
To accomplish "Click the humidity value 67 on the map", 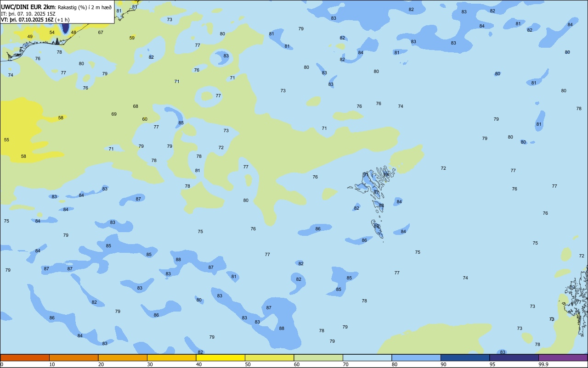I will point(101,33).
